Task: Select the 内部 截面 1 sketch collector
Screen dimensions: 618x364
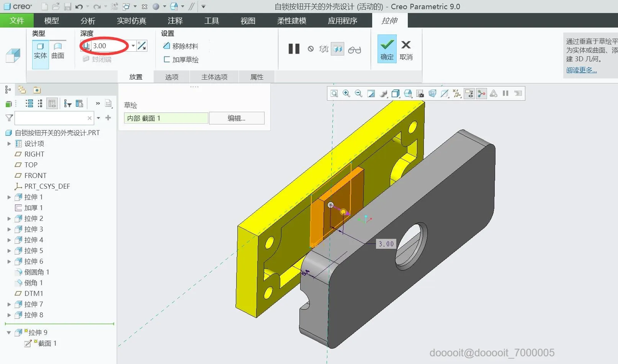Action: [166, 118]
